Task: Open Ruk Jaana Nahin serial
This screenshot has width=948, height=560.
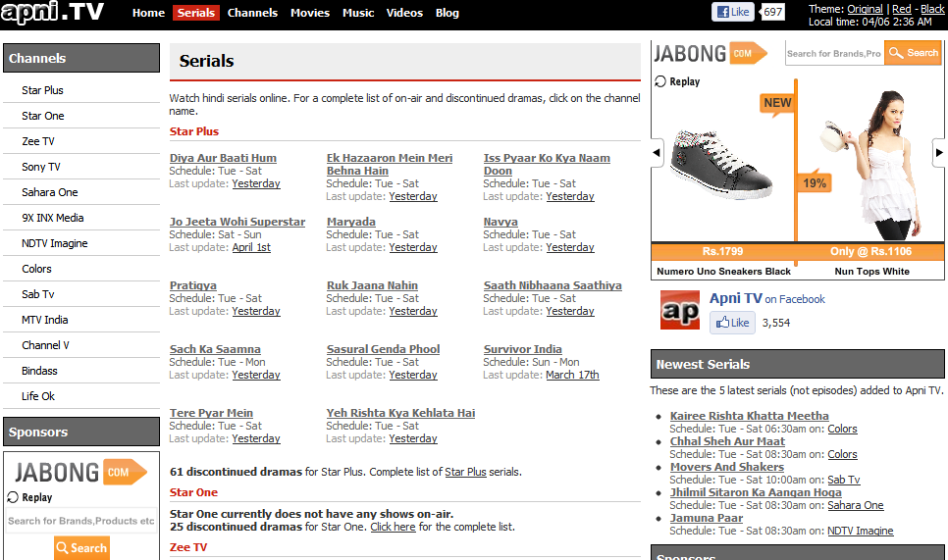Action: (x=372, y=285)
